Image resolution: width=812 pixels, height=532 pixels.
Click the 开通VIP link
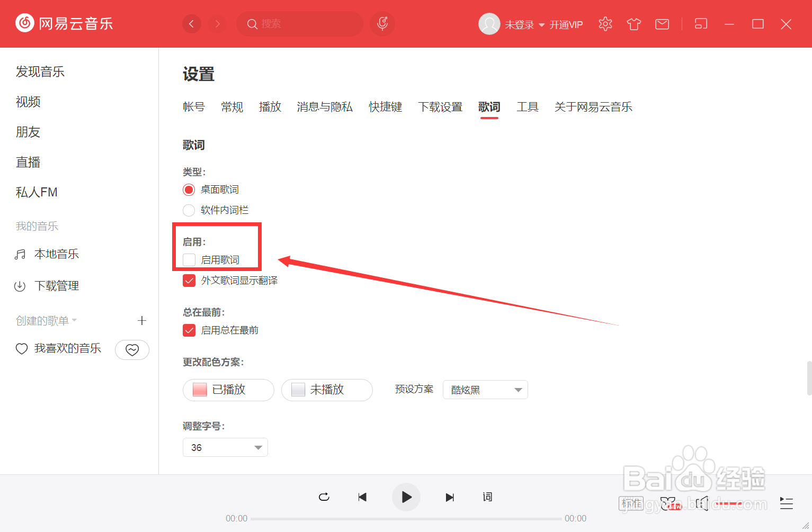tap(566, 24)
